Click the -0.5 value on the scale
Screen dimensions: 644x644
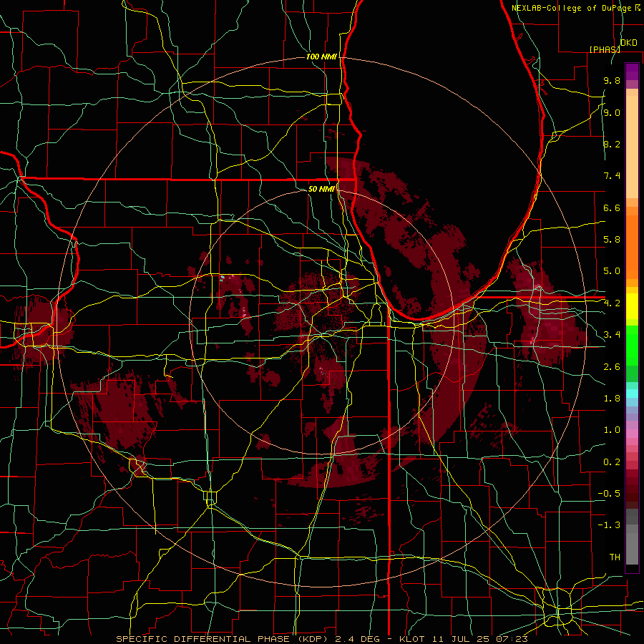[x=609, y=494]
